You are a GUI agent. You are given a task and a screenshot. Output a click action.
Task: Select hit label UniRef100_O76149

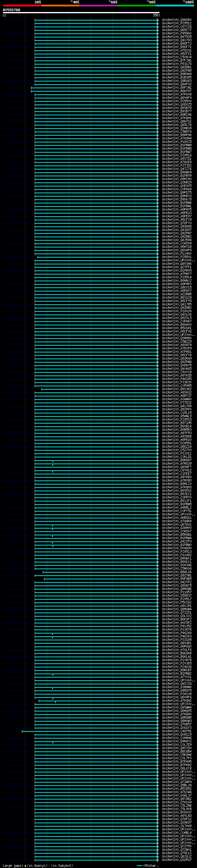(177, 802)
